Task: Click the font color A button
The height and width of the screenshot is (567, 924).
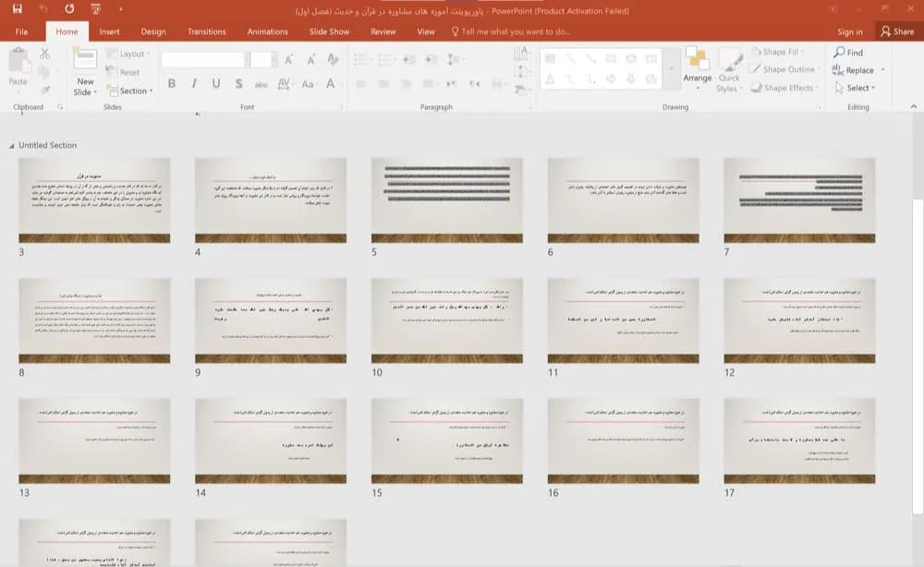Action: pos(331,84)
